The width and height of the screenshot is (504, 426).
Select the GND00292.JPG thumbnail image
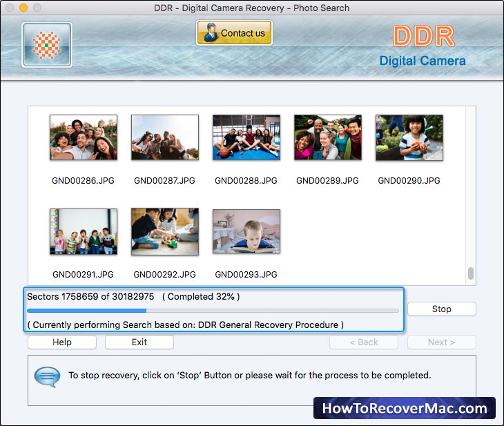pos(165,231)
